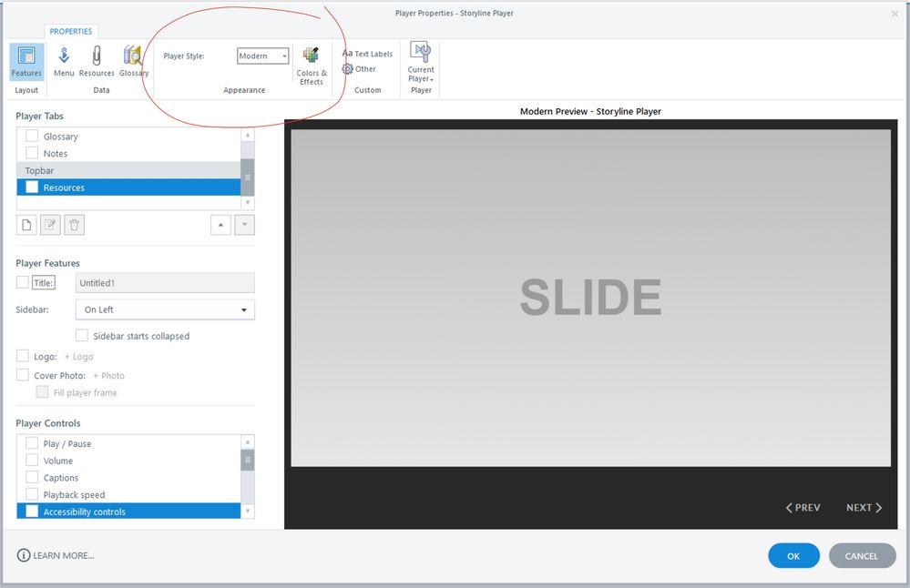Open Colors & Effects settings

pos(312,65)
